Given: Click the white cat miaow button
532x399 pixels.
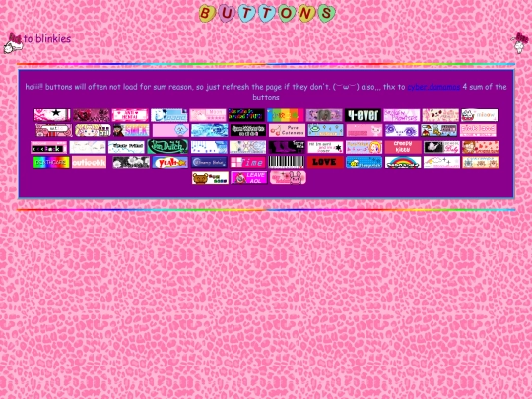Looking at the screenshot, I should point(480,115).
